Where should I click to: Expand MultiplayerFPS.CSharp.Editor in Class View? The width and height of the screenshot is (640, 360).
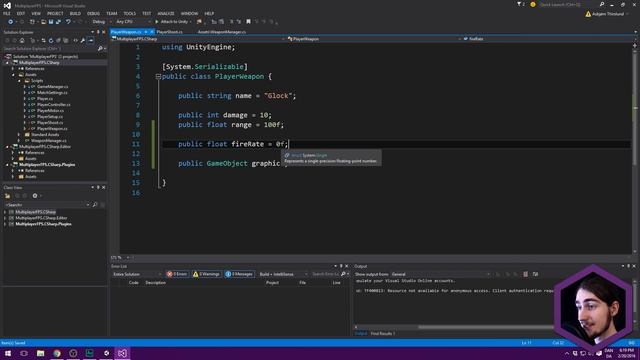pos(5,218)
